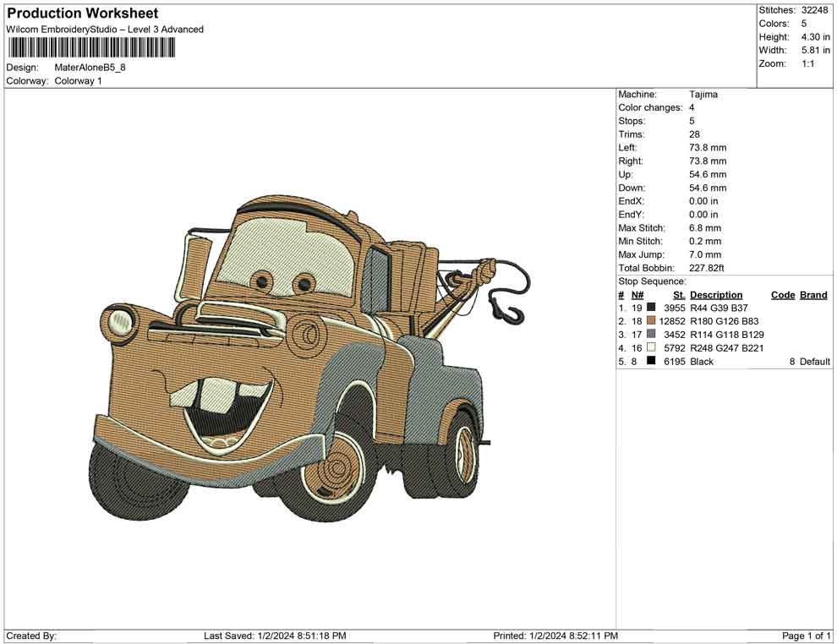Click the Description column header
This screenshot has height=644, width=837.
coord(715,295)
